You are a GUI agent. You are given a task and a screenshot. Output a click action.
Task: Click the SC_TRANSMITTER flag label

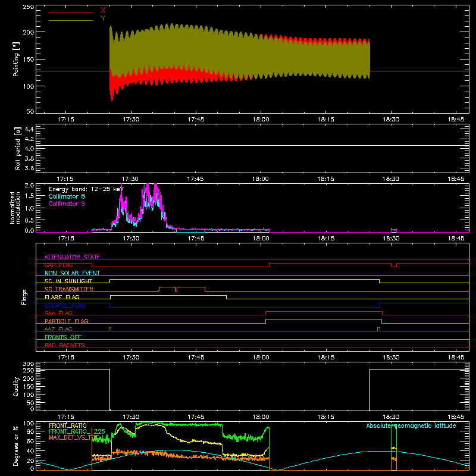pyautogui.click(x=69, y=289)
